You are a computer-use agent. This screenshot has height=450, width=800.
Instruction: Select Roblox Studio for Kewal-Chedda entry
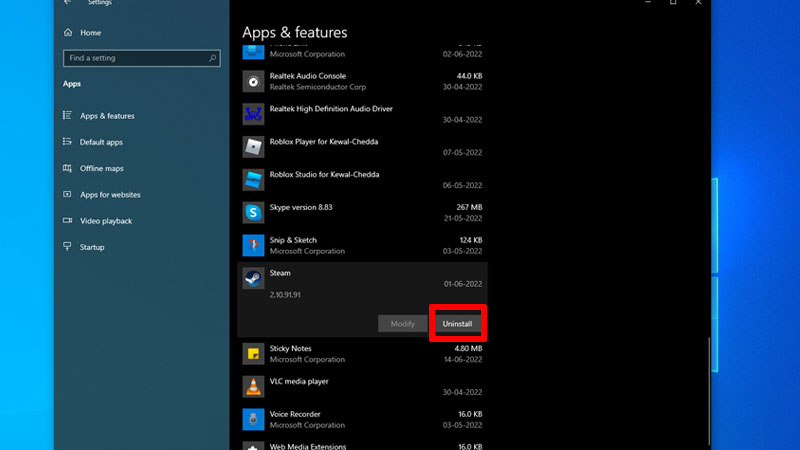point(324,174)
